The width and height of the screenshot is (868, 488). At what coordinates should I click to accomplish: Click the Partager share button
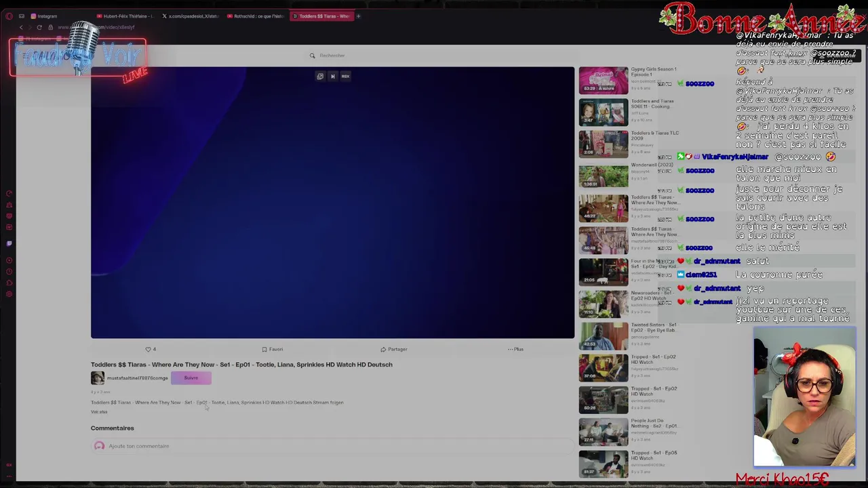pos(394,349)
